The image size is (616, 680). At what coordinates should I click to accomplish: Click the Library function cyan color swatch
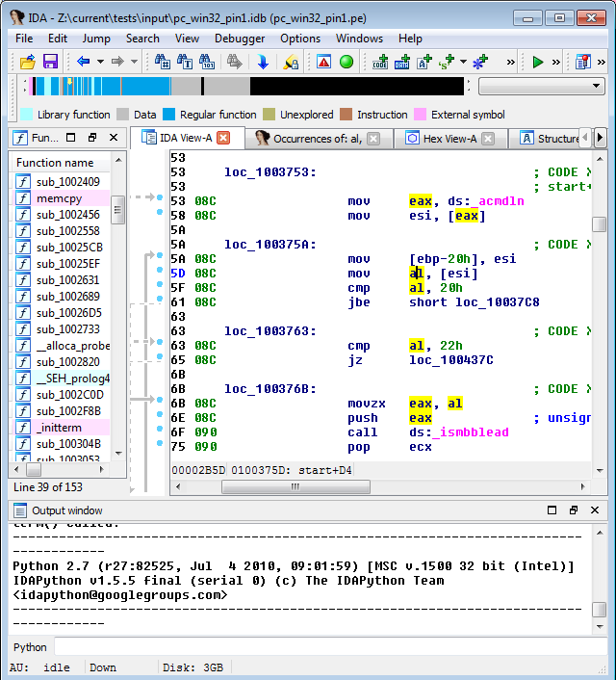[26, 115]
